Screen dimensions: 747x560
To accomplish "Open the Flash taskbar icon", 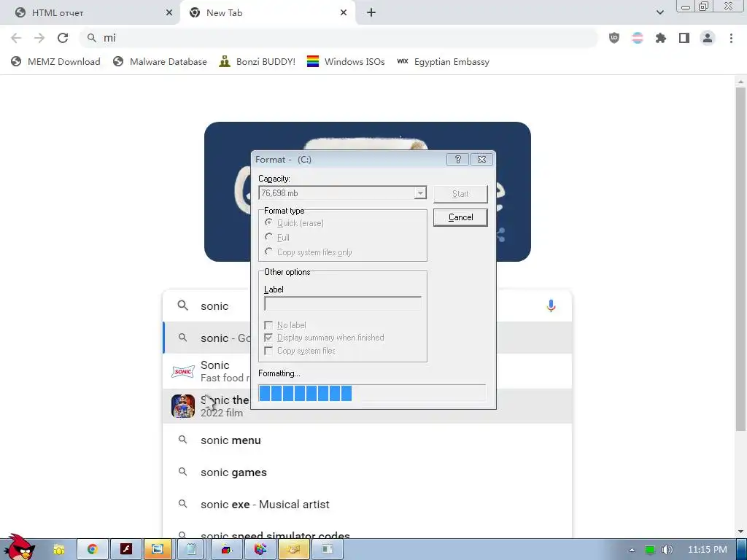I will (x=125, y=550).
